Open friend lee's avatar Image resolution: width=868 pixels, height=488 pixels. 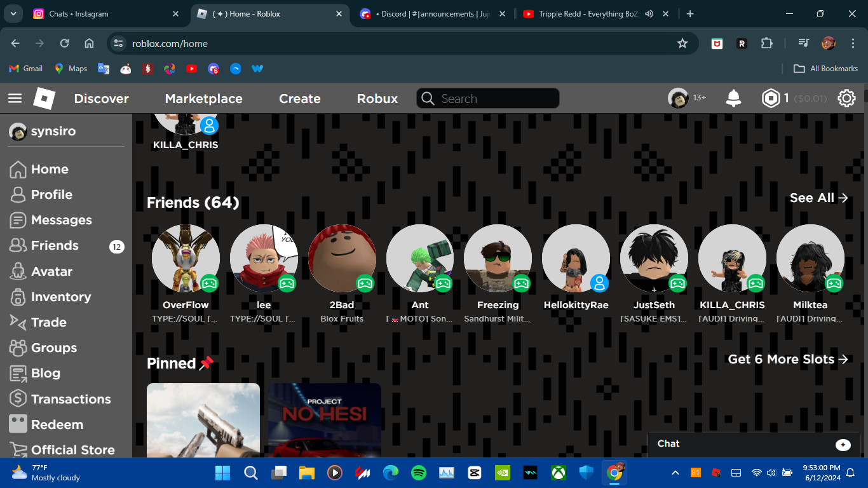tap(264, 258)
